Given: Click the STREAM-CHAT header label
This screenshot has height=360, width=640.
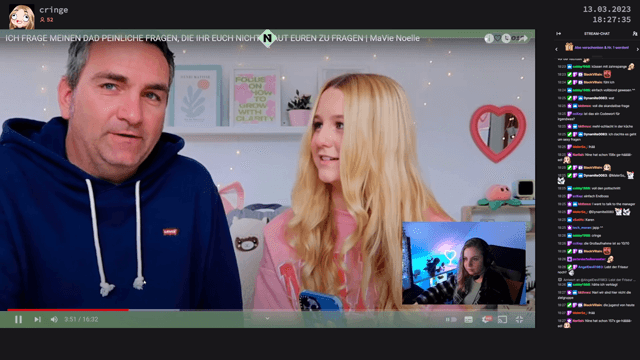Looking at the screenshot, I should [597, 33].
